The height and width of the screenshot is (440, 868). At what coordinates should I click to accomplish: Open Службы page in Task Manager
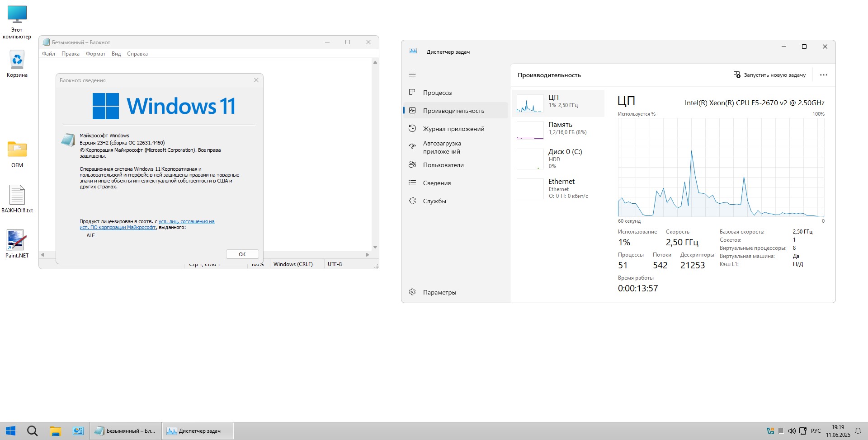tap(455, 201)
